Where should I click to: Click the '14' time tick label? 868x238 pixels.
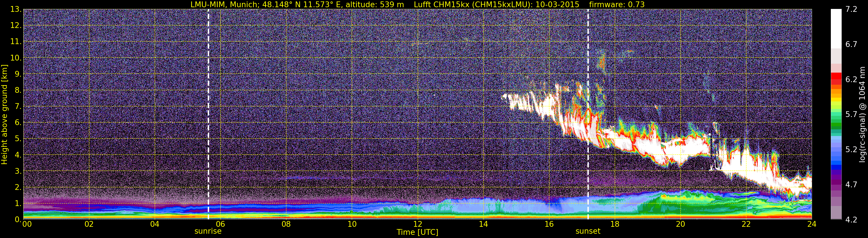click(483, 224)
